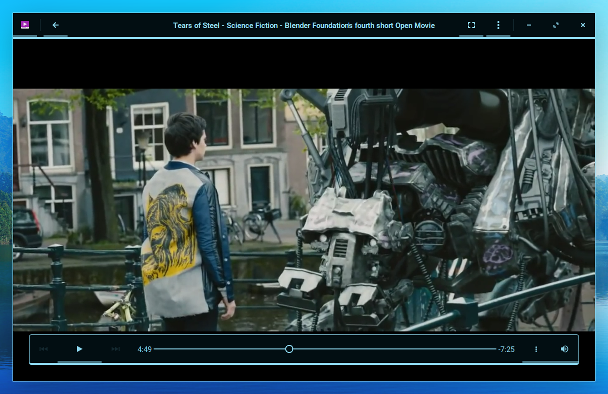Viewport: 608px width, 394px height.
Task: Close the video player window
Action: (583, 25)
